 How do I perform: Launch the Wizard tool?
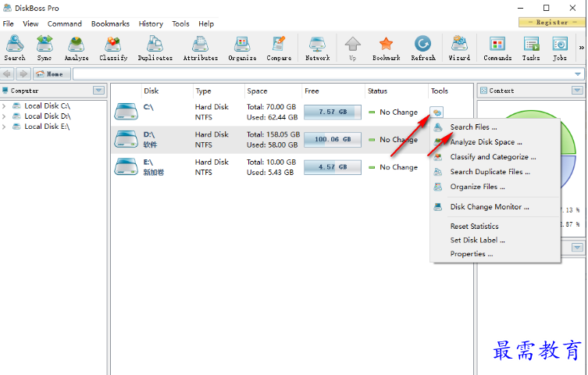(459, 48)
